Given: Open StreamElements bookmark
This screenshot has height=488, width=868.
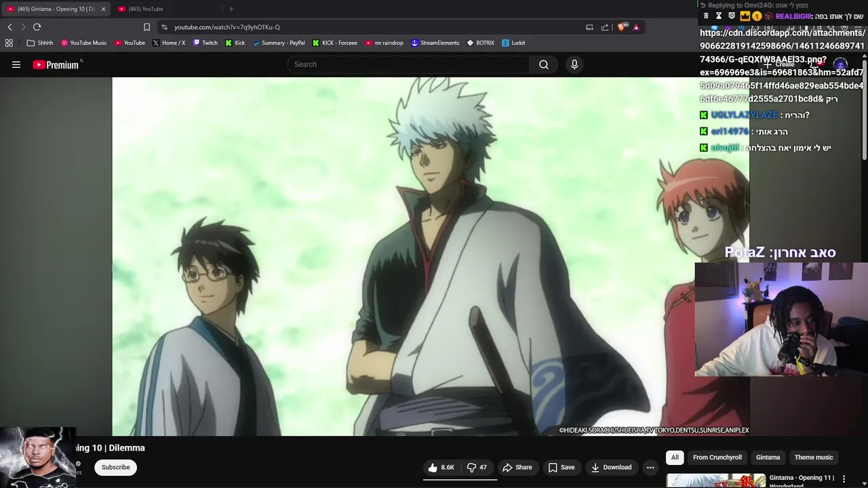Looking at the screenshot, I should (435, 43).
